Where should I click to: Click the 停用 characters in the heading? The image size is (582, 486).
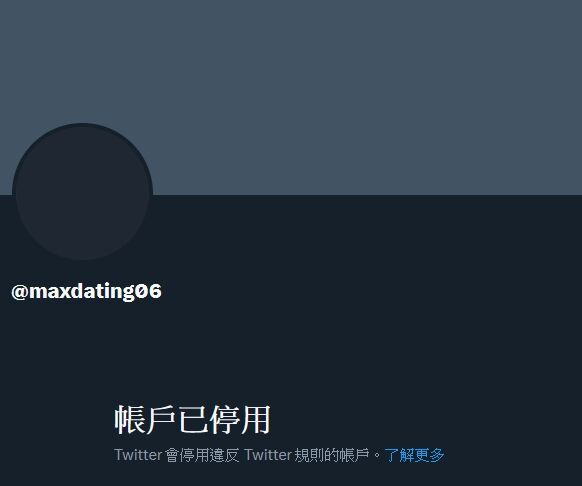click(240, 420)
